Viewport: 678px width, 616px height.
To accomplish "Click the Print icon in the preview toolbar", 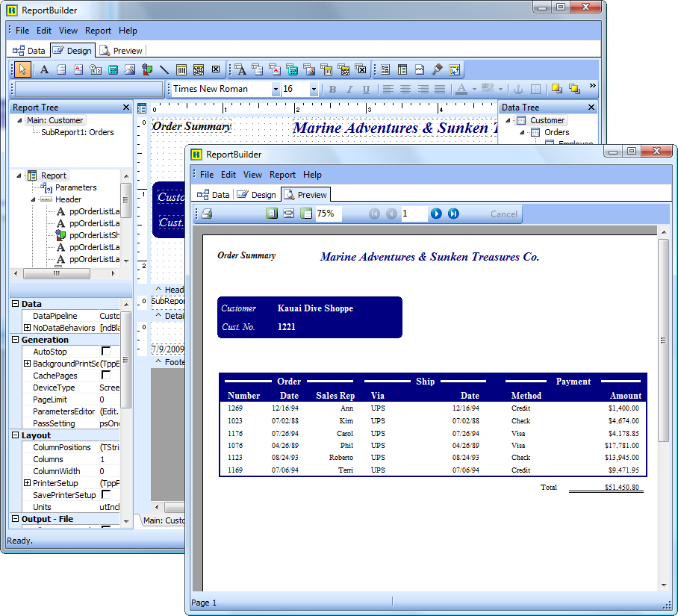I will 207,214.
